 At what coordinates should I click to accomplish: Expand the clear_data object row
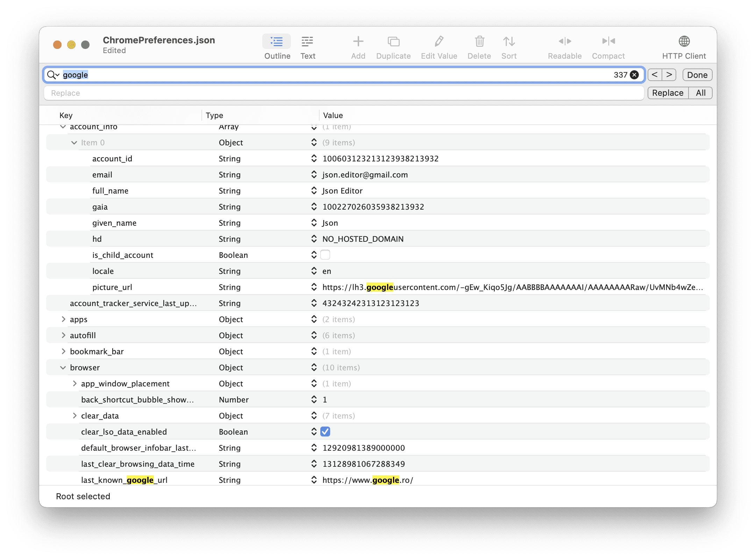(x=74, y=415)
